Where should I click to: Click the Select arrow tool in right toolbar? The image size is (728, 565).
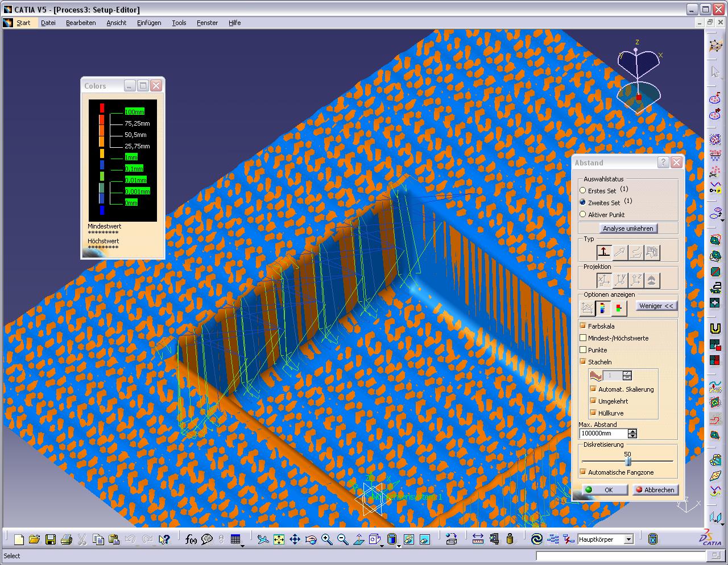[715, 72]
